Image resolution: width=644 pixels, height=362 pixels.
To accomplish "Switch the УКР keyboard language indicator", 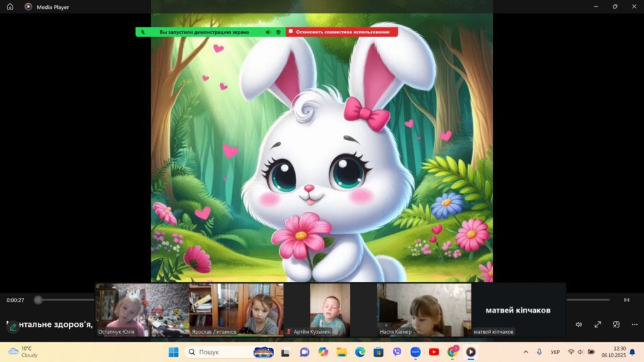I will pos(555,352).
